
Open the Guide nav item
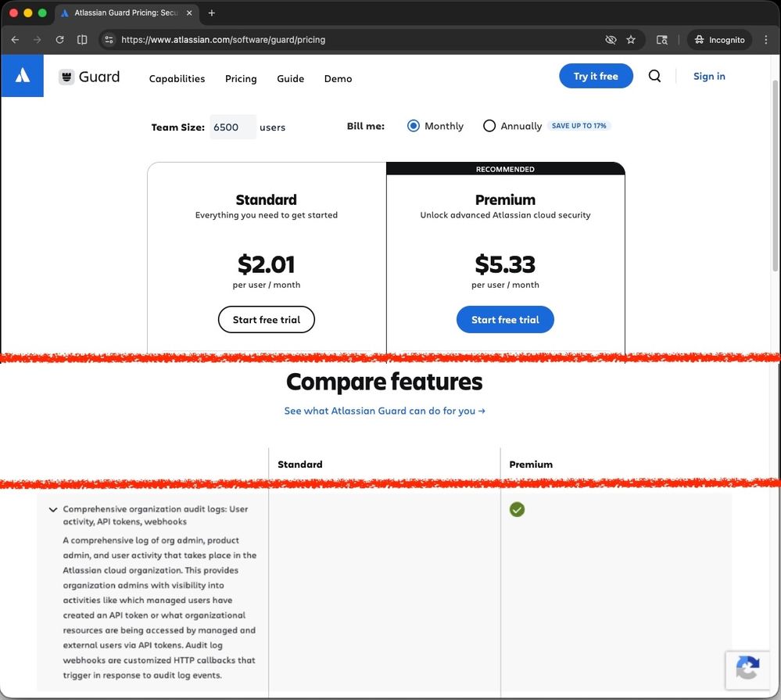[x=290, y=79]
